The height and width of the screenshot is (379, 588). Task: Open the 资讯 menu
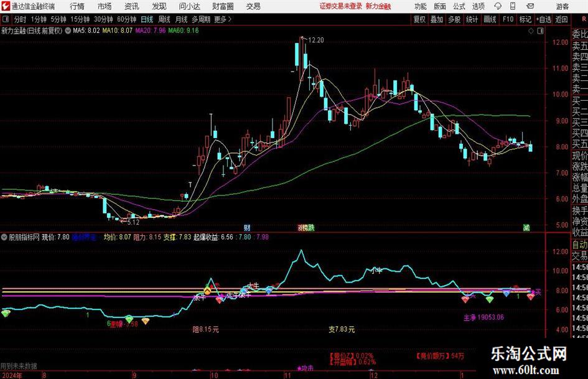132,6
